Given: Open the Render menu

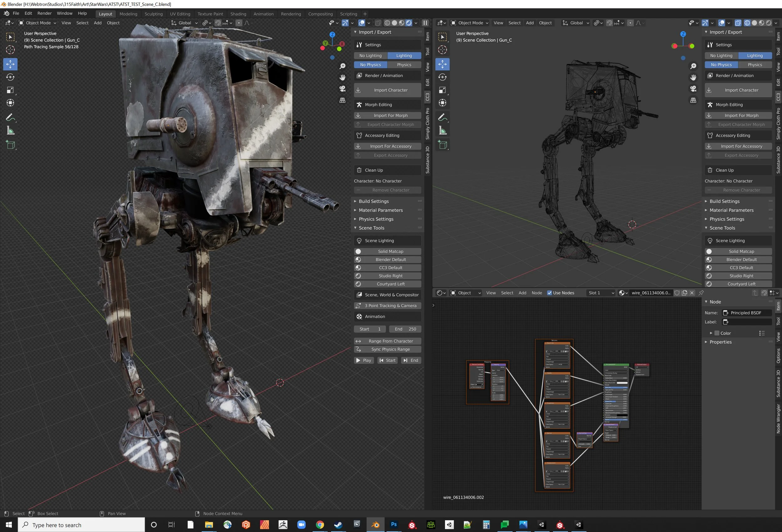Looking at the screenshot, I should tap(44, 13).
